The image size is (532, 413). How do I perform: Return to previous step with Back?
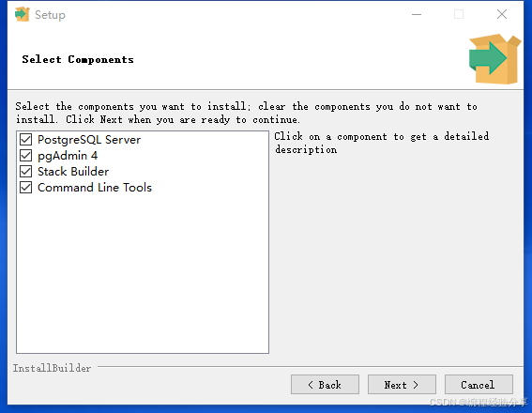click(x=325, y=385)
